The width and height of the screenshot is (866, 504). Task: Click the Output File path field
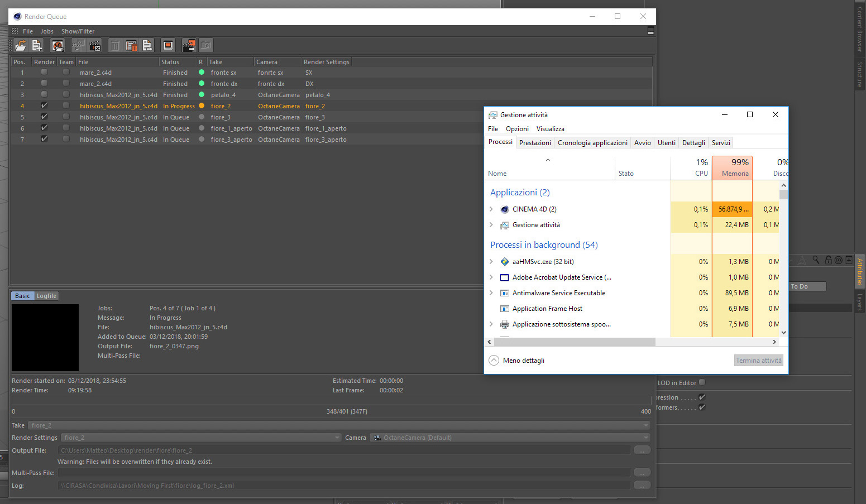344,450
